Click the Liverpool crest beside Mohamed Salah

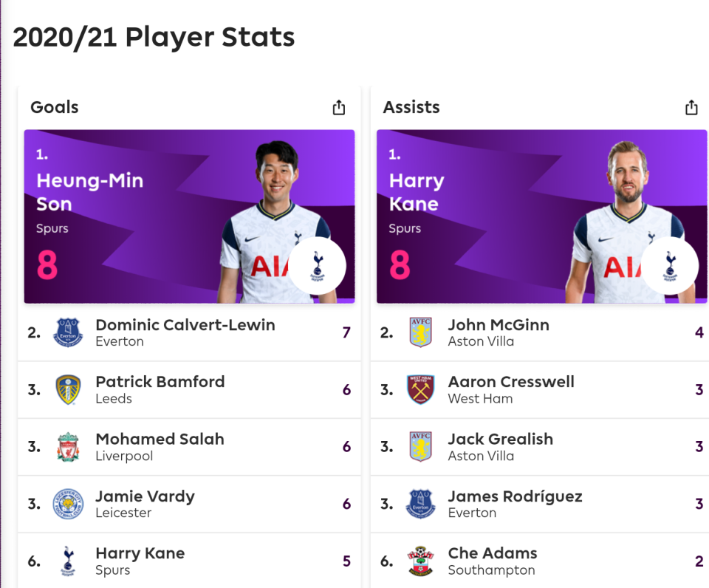click(x=68, y=447)
